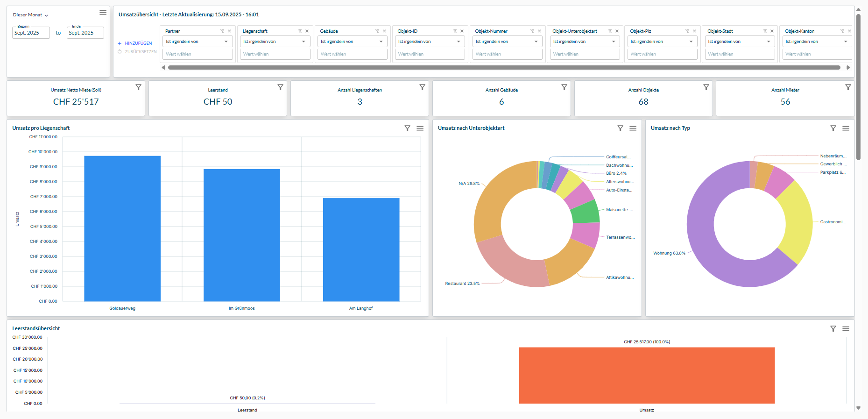Click filter icon on Leerstand card
The image size is (868, 419).
click(x=280, y=87)
